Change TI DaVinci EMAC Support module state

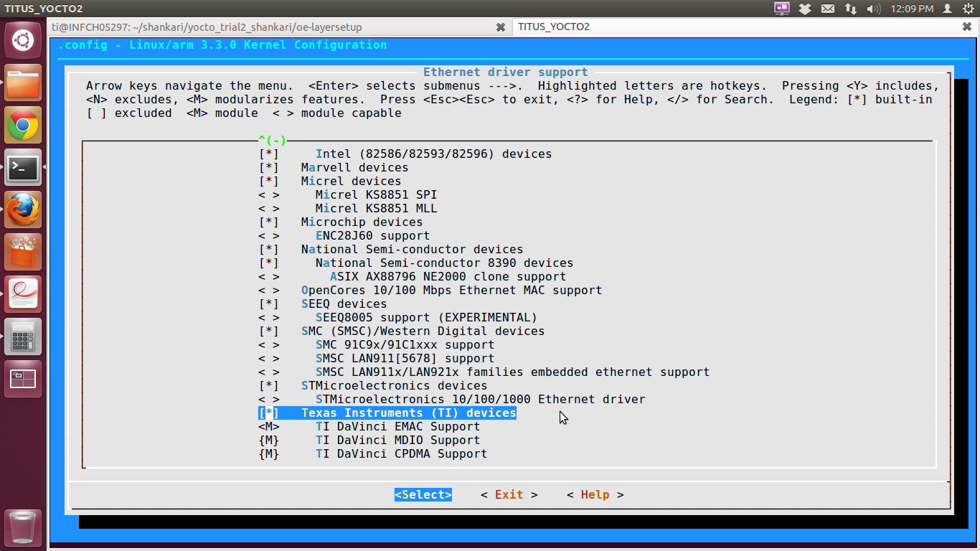(x=269, y=426)
